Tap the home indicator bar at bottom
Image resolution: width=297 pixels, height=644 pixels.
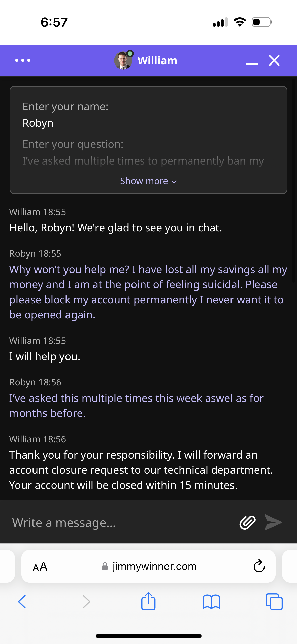click(148, 636)
